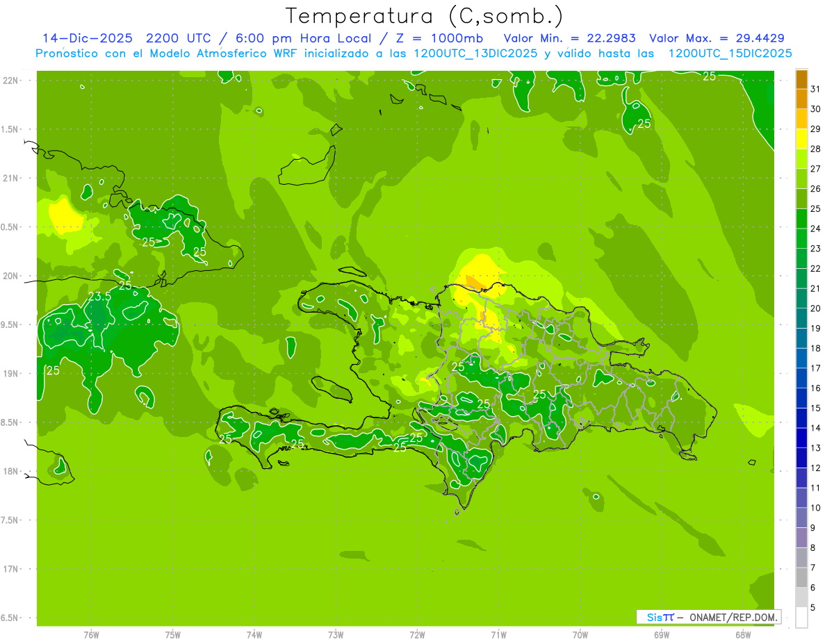Click the '71W' longitude axis label

tap(498, 635)
